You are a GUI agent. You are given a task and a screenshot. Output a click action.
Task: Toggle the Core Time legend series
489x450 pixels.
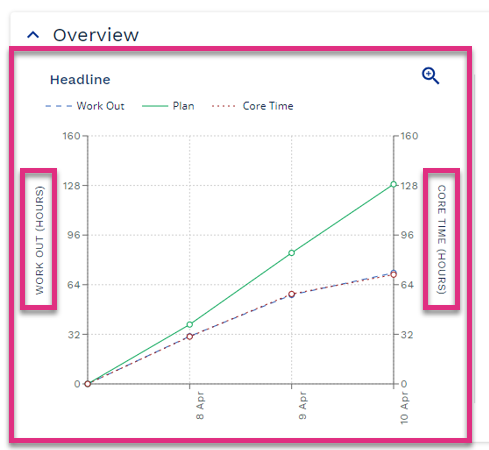[253, 106]
